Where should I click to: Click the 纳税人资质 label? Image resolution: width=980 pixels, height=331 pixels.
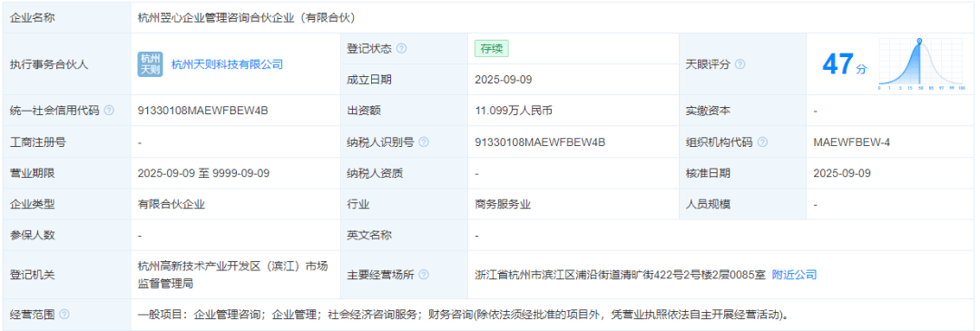click(375, 173)
